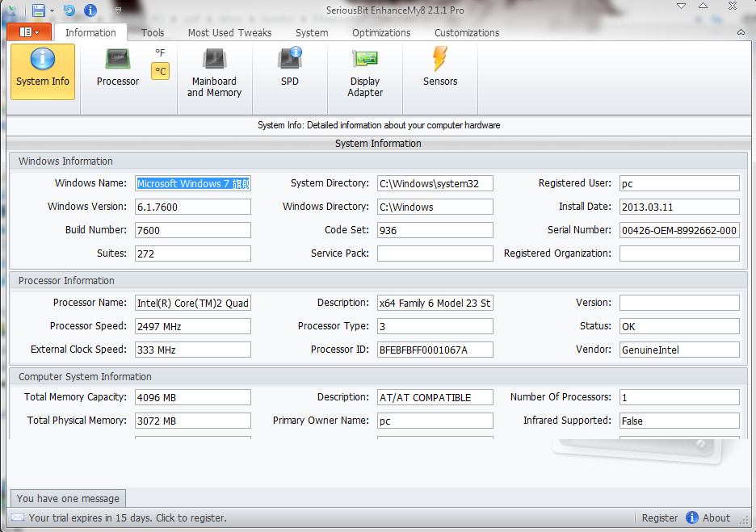Click the Total Physical Memory field
Screen dimensions: 756x532
click(x=193, y=421)
